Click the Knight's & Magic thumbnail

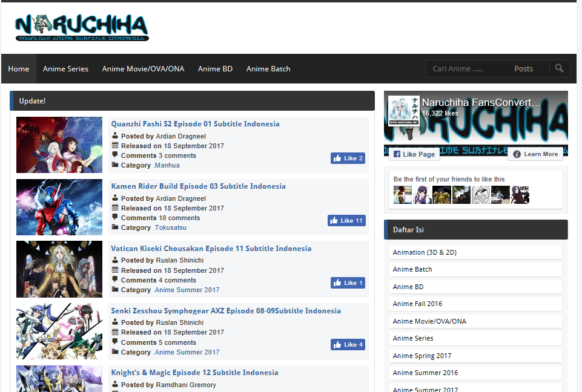[59, 379]
